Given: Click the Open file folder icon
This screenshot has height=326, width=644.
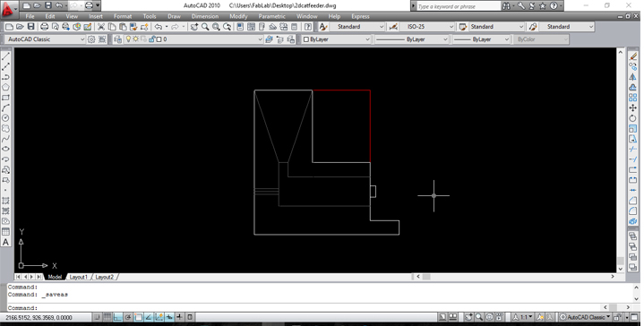Looking at the screenshot, I should click(x=20, y=27).
